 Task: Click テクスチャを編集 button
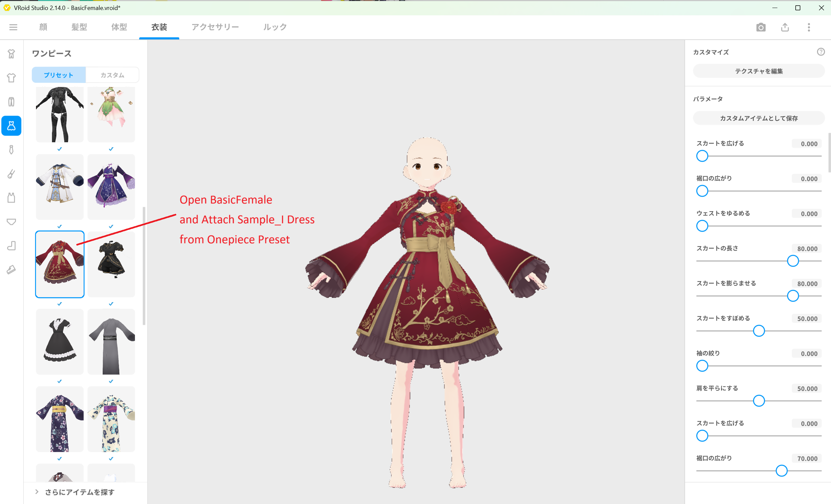[758, 71]
